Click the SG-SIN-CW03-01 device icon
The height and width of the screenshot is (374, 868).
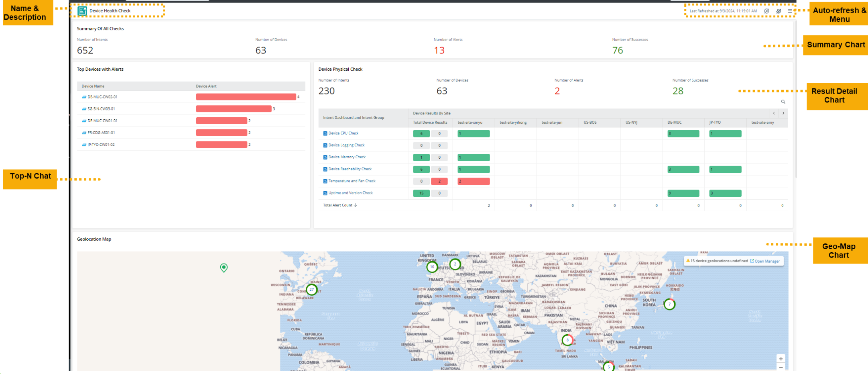[84, 109]
